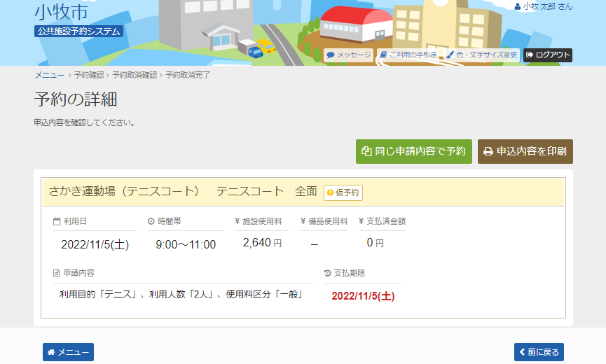
Task: Print with the 申込内容を印刷 button
Action: (525, 151)
